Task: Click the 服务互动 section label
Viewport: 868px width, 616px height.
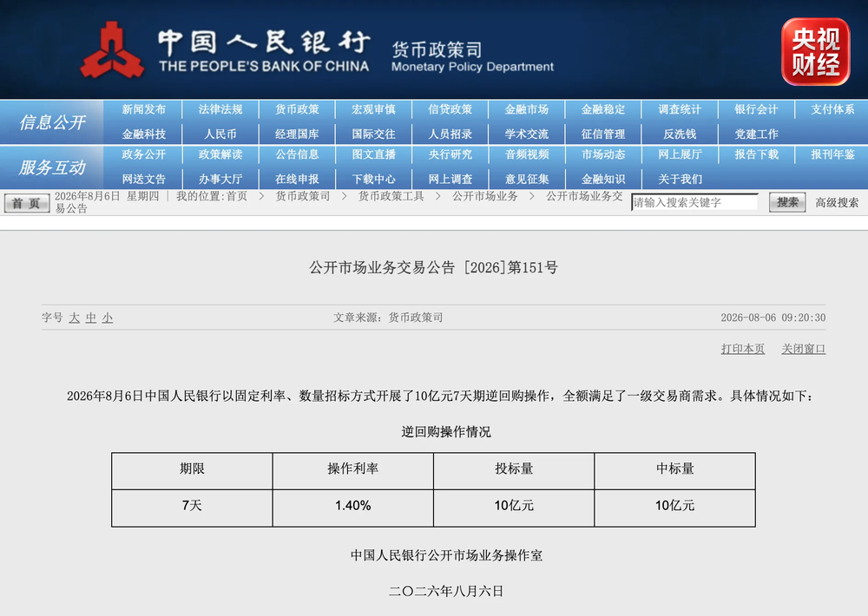Action: [x=52, y=167]
